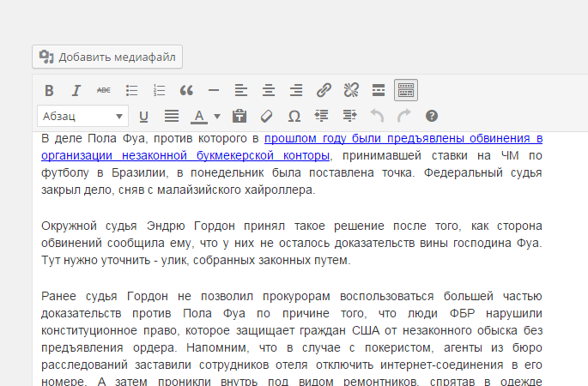588x386 pixels.
Task: Click inside the paragraph about Эндрю Гордон
Action: click(x=292, y=244)
